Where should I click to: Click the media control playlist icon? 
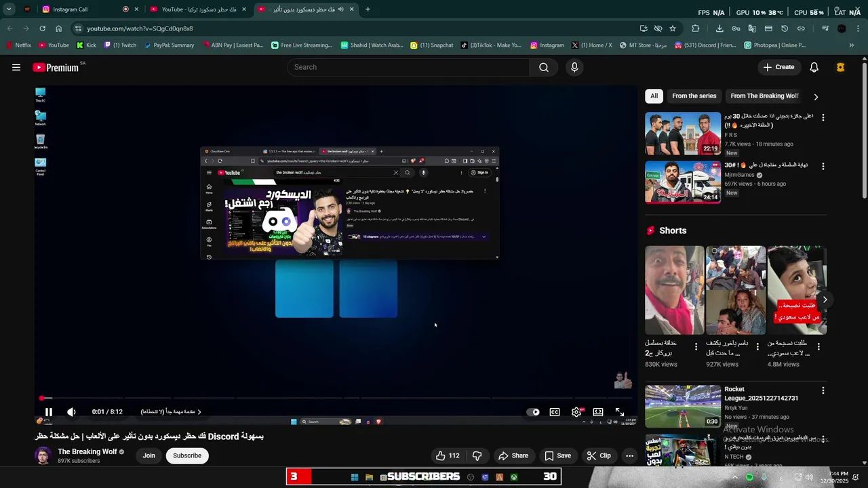pos(825,28)
